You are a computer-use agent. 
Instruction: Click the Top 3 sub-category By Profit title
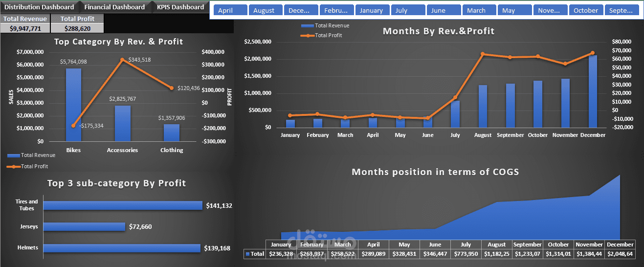tap(116, 183)
